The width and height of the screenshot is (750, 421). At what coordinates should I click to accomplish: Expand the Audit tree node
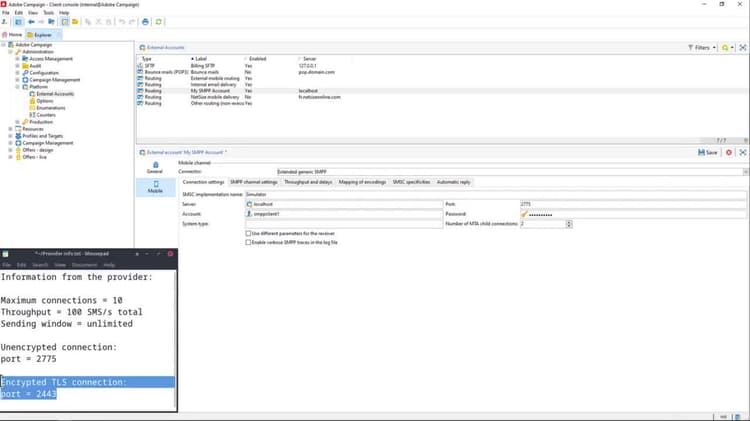[18, 66]
